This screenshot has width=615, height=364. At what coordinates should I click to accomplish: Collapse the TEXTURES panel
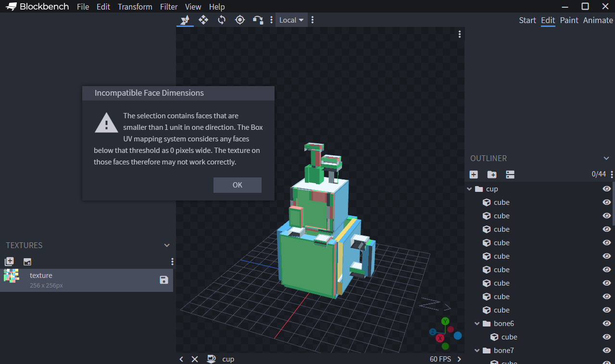pos(167,245)
